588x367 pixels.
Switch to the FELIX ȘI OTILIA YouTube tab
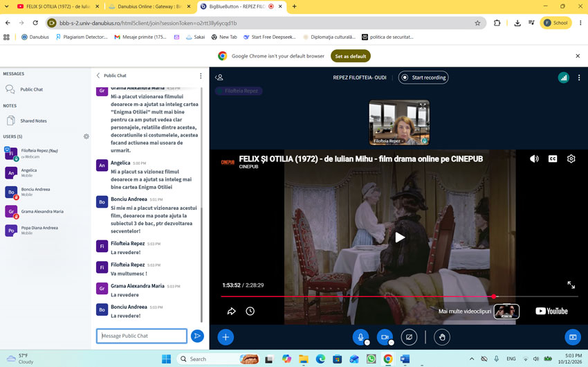point(57,6)
